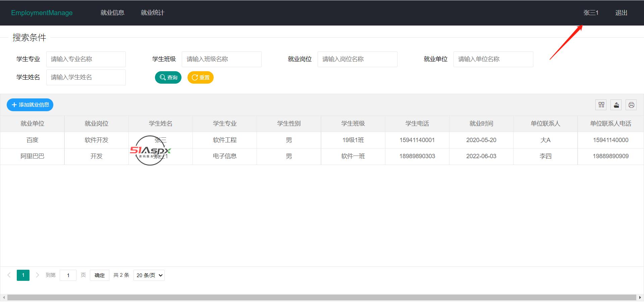This screenshot has width=644, height=303.
Task: Click the column filter grid icon
Action: [601, 105]
